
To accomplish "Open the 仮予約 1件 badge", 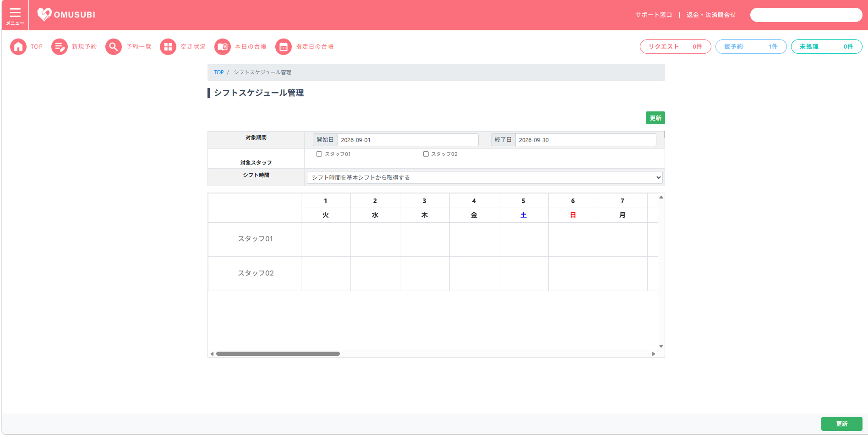I will click(751, 47).
